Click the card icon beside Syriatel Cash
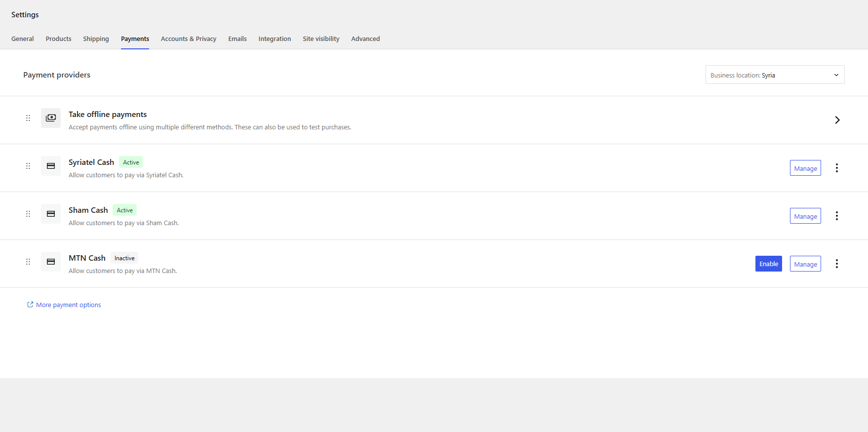 (51, 166)
